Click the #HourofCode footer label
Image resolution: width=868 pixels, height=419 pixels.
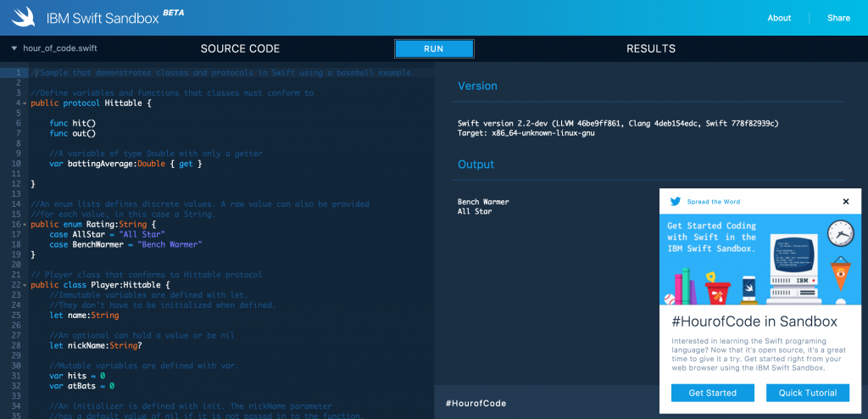coord(476,404)
